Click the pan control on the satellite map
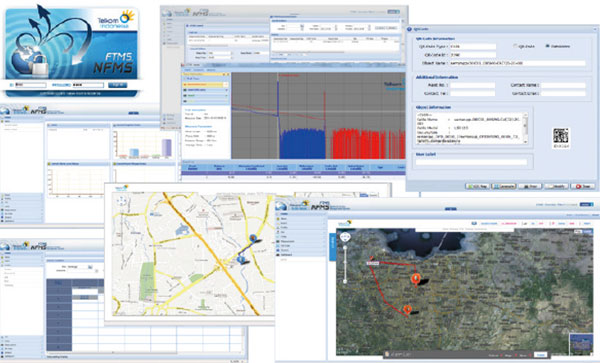600x363 pixels. click(345, 237)
